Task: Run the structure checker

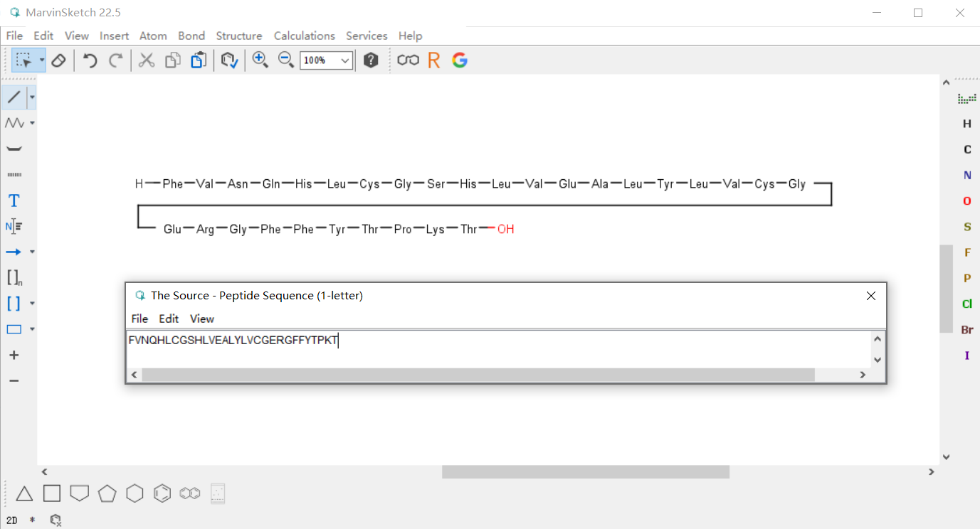Action: pyautogui.click(x=229, y=60)
